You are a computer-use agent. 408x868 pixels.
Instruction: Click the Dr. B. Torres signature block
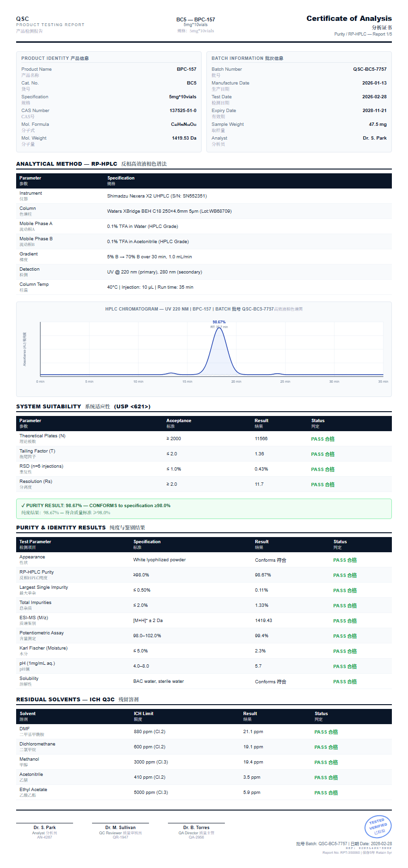[x=196, y=830]
